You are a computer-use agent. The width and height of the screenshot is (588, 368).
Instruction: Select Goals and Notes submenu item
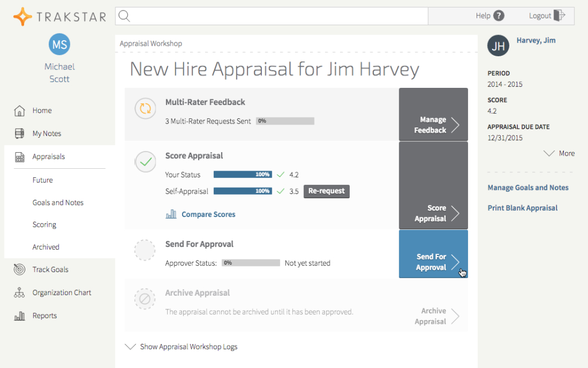click(x=58, y=203)
